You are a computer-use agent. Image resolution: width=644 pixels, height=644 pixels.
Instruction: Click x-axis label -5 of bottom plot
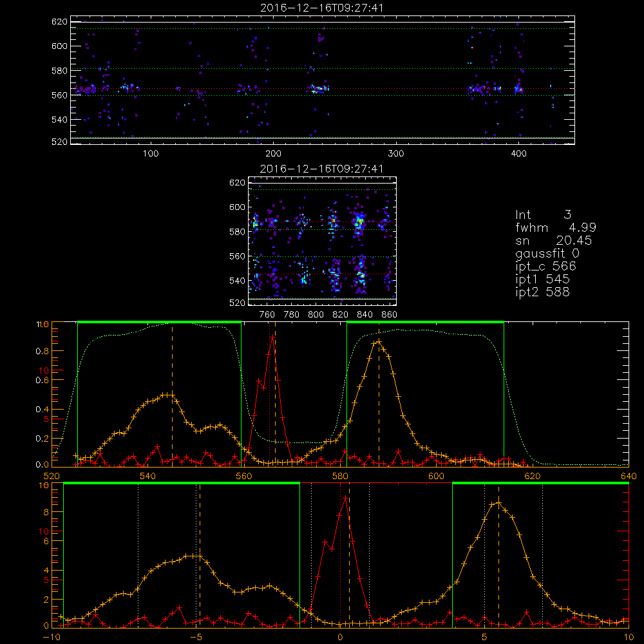coord(196,637)
